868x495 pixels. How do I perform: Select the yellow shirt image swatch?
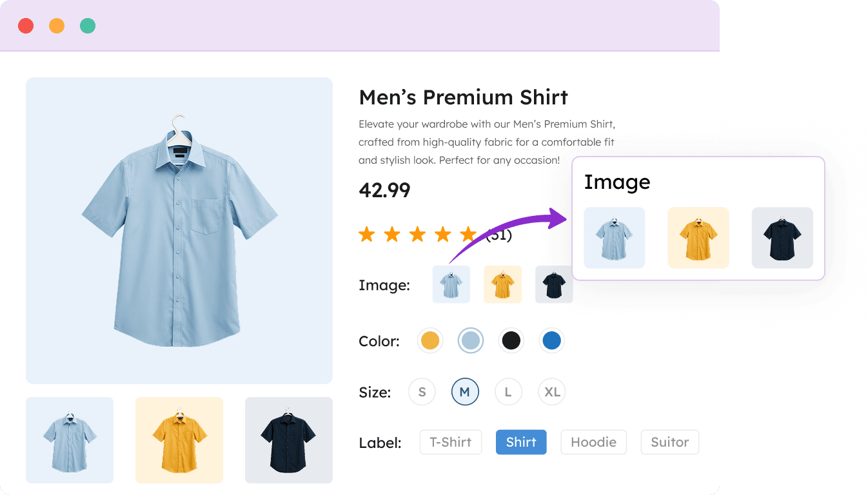point(502,284)
